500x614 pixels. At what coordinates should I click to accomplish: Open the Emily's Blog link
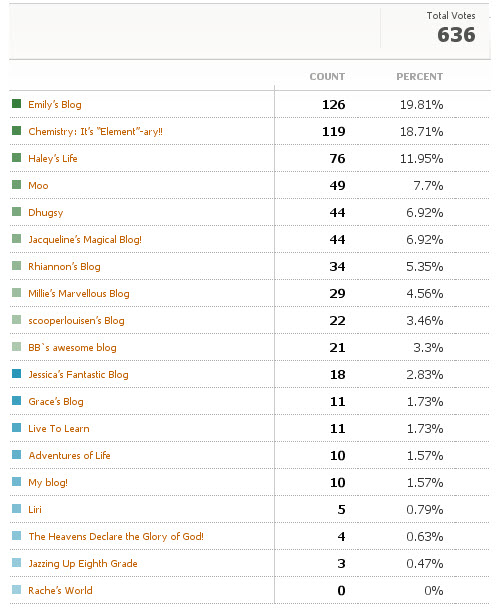[x=55, y=105]
